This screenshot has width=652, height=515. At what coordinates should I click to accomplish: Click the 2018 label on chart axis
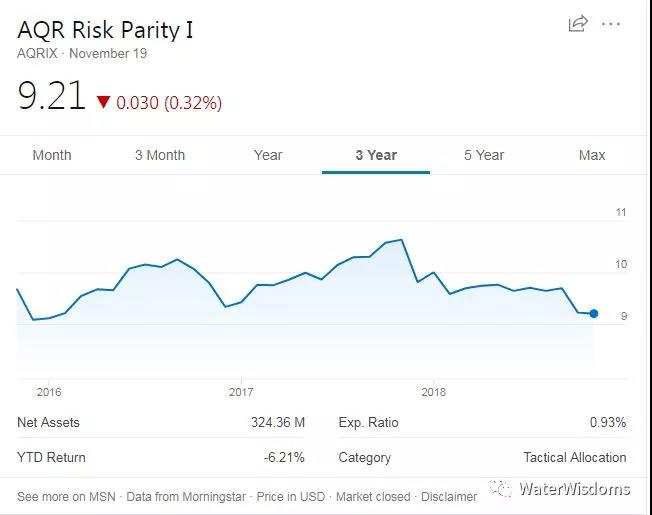(433, 392)
